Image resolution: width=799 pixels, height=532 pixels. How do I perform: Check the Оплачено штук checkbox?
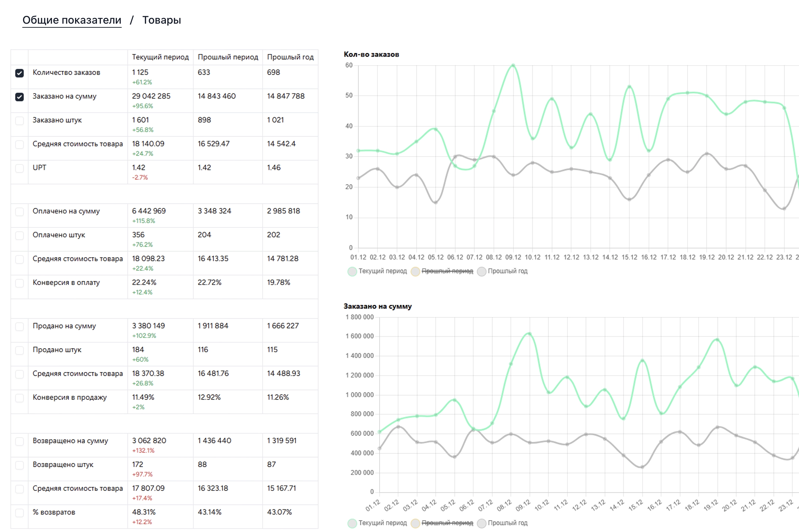point(19,235)
